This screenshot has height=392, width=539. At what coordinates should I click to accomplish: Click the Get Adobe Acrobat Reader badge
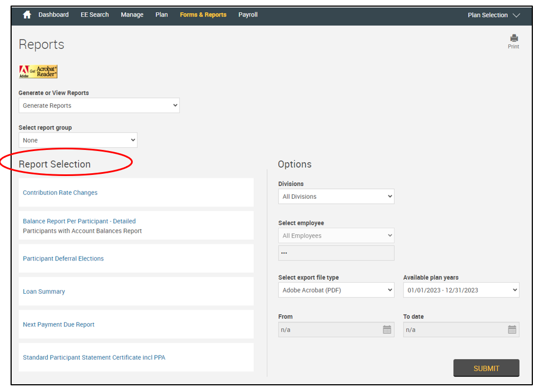tap(38, 72)
